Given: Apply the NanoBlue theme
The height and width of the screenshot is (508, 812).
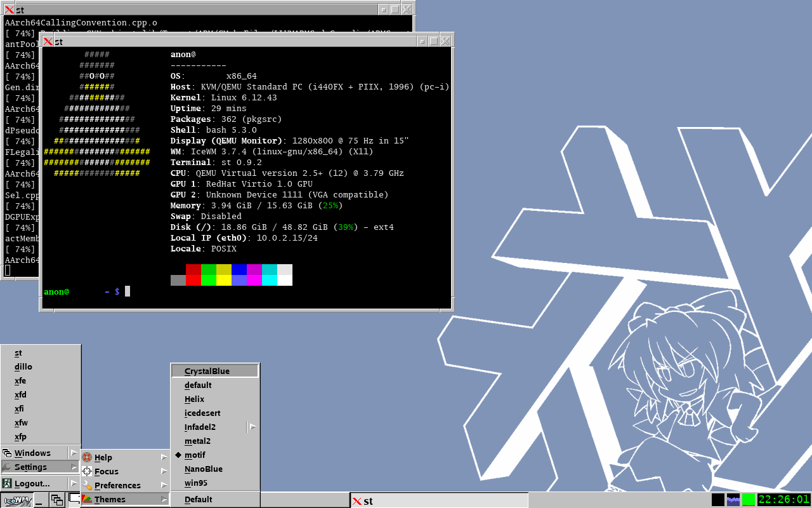Looking at the screenshot, I should click(x=215, y=469).
